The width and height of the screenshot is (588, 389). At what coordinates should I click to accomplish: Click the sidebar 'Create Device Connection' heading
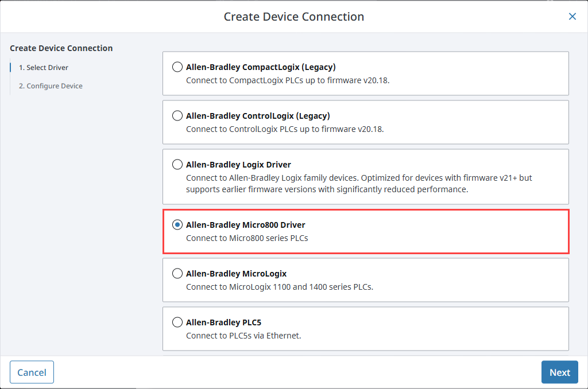click(61, 48)
